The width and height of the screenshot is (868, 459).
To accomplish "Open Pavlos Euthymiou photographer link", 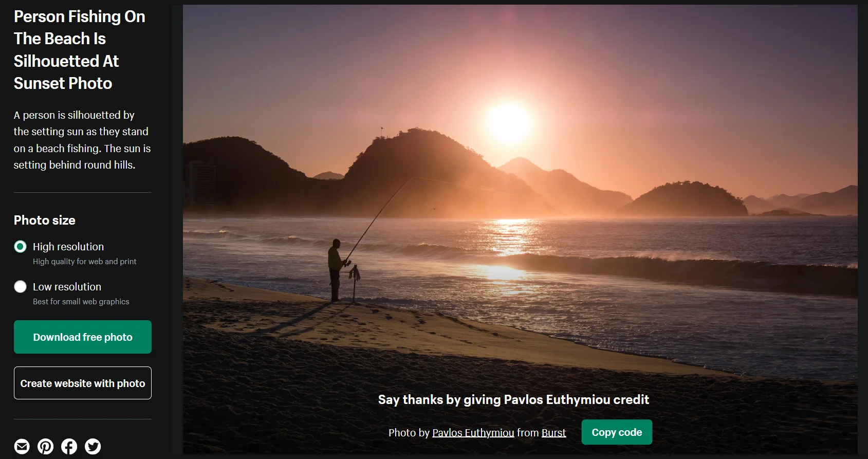I will pyautogui.click(x=473, y=433).
